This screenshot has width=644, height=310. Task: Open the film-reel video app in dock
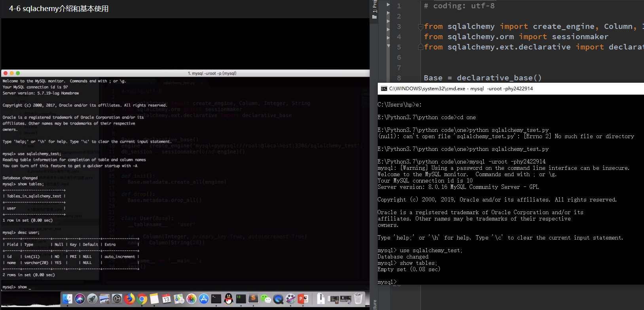[x=290, y=299]
